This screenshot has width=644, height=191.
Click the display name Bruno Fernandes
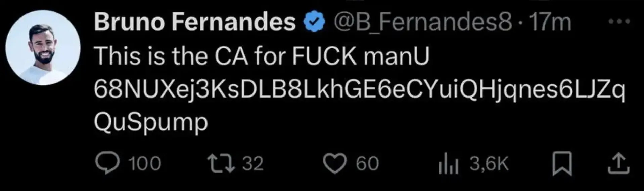[x=194, y=22]
